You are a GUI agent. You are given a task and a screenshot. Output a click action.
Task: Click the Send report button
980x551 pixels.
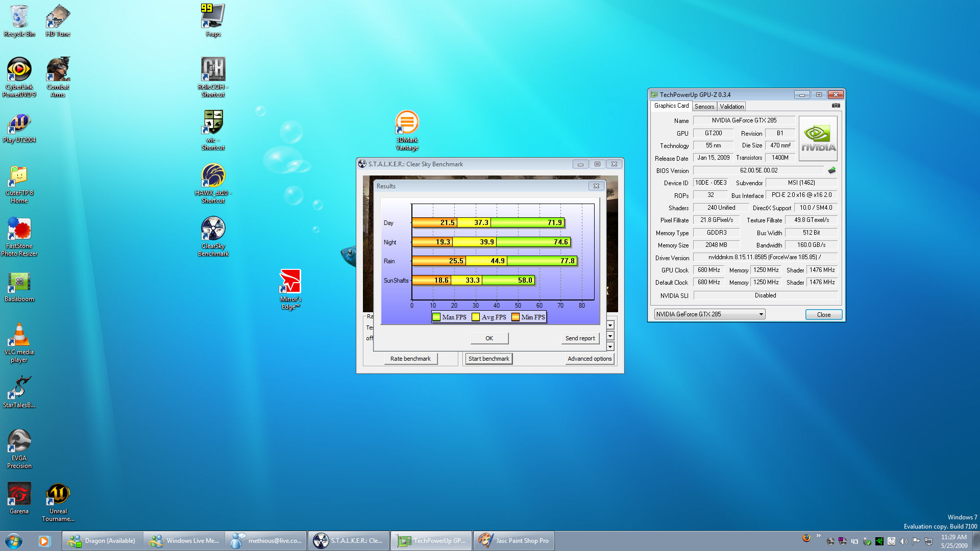tap(580, 338)
